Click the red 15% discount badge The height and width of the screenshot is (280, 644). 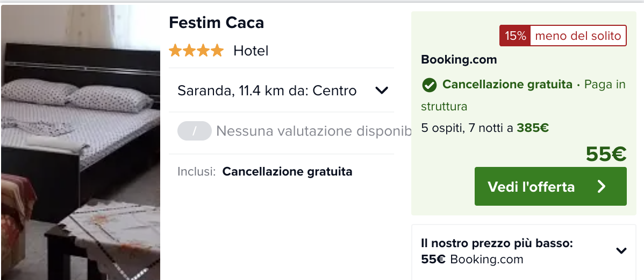515,36
